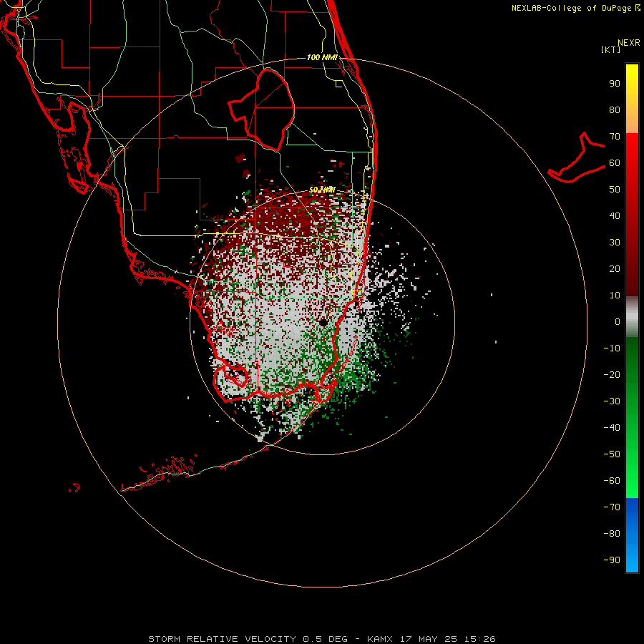Click the black radar site dot at map center
Viewport: 644px width, 644px height.
point(323,323)
